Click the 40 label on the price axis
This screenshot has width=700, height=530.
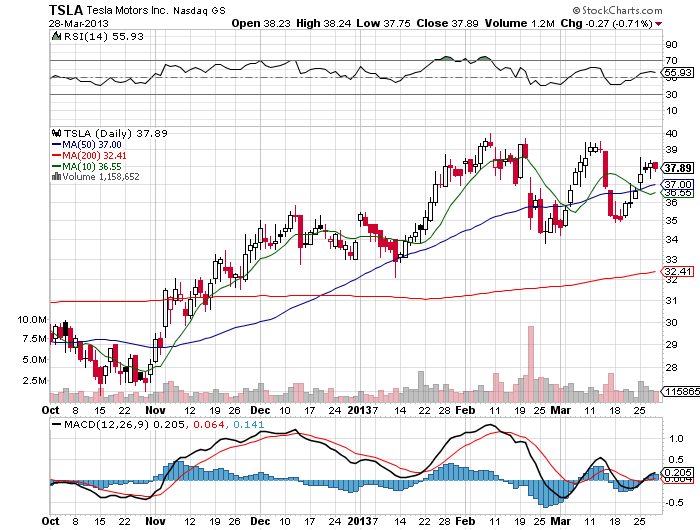(x=671, y=133)
